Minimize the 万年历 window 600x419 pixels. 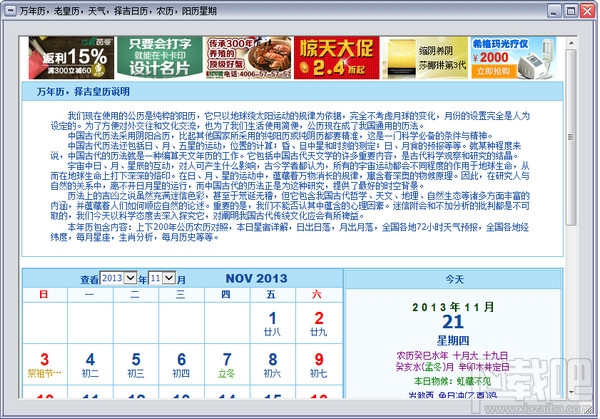coord(553,11)
